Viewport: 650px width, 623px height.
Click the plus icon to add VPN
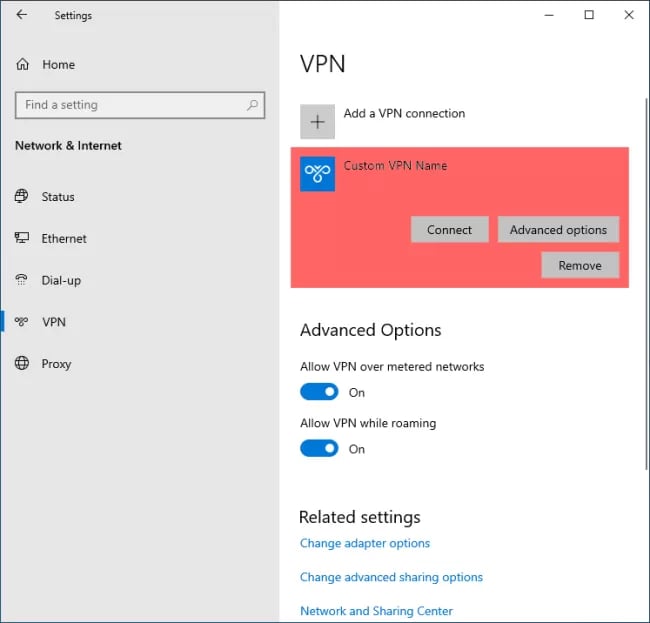[x=318, y=122]
